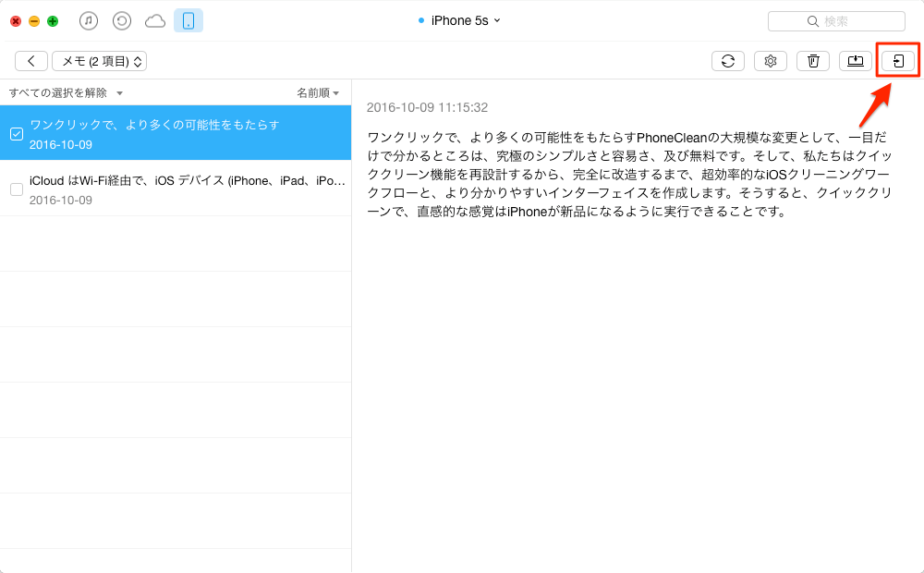The image size is (924, 573).
Task: Maximize window with green button
Action: 53,21
